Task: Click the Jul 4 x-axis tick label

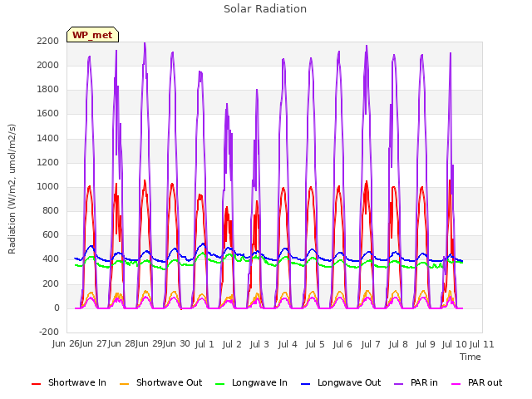Action: (x=288, y=344)
